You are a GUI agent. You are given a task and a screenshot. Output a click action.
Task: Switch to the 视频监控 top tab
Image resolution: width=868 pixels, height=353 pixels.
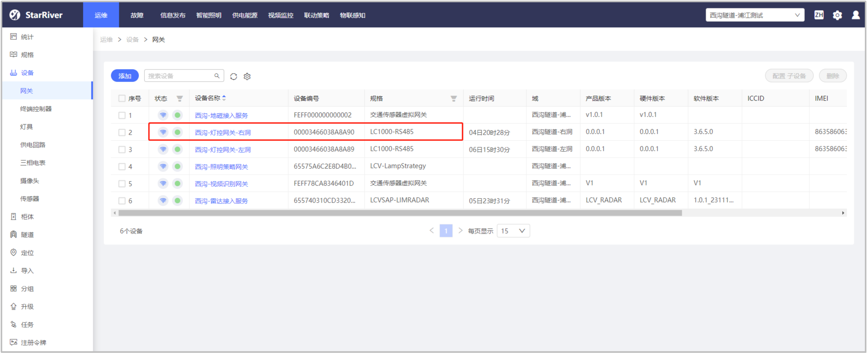tap(281, 15)
